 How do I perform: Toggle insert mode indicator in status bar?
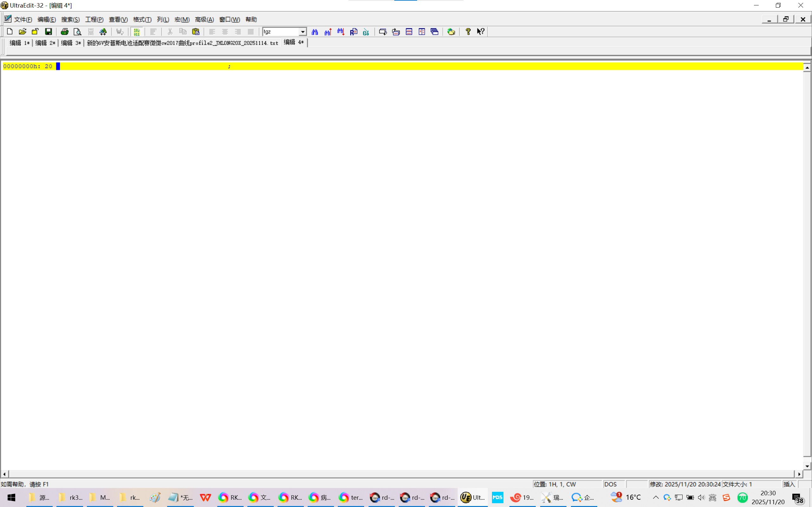coord(789,484)
